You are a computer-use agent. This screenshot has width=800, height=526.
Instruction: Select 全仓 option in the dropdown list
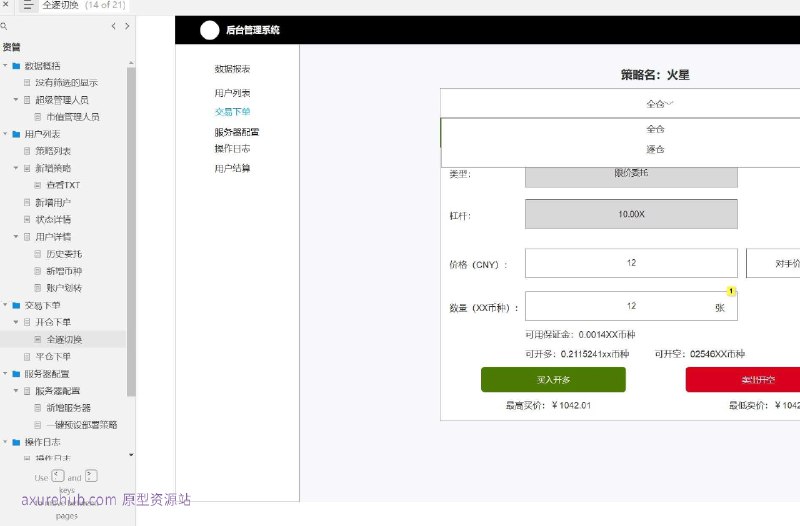click(x=655, y=129)
